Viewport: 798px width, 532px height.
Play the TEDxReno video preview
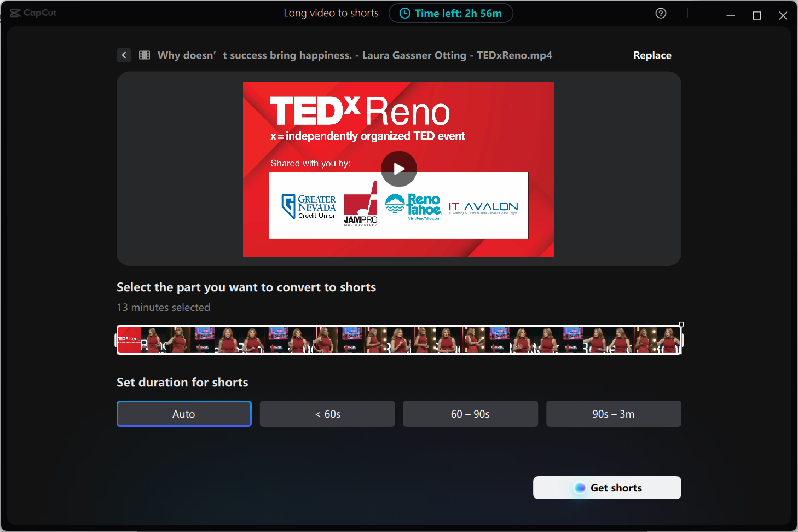(x=398, y=169)
